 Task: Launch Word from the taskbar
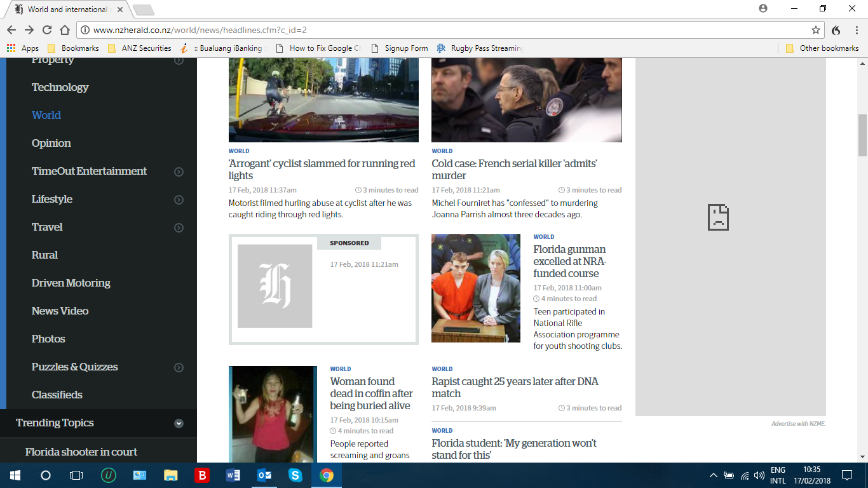coord(233,475)
